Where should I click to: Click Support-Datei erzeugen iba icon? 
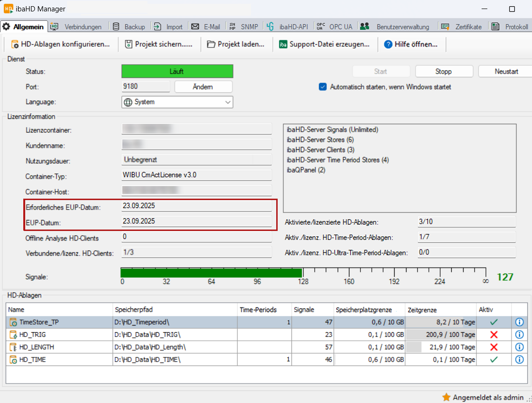pos(283,44)
